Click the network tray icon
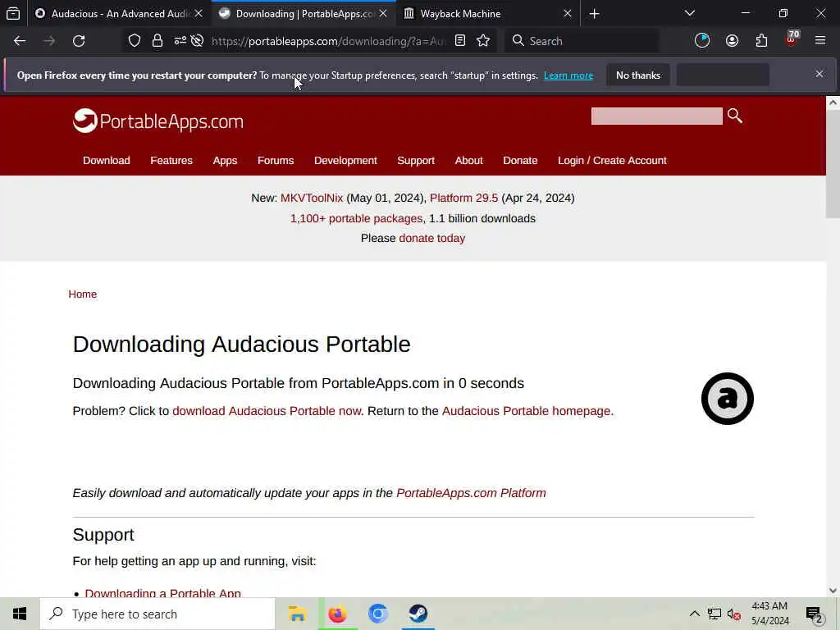The height and width of the screenshot is (630, 840). [714, 614]
